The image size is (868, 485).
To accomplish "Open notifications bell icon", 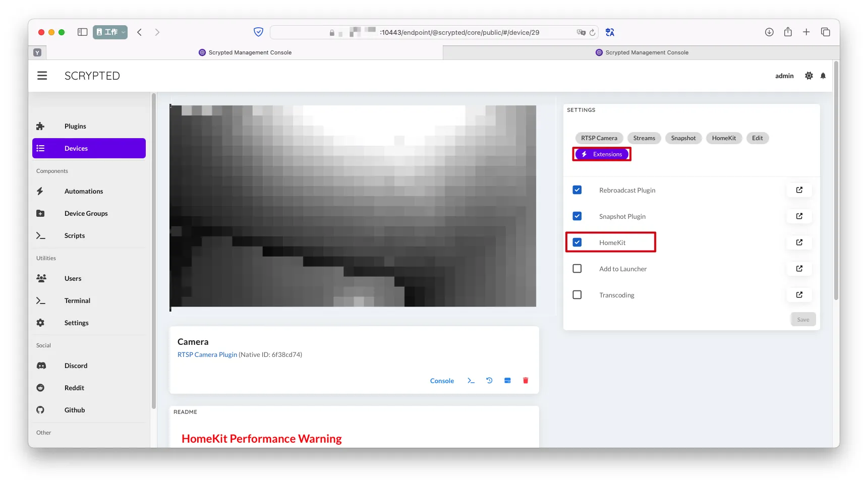I will click(x=823, y=76).
